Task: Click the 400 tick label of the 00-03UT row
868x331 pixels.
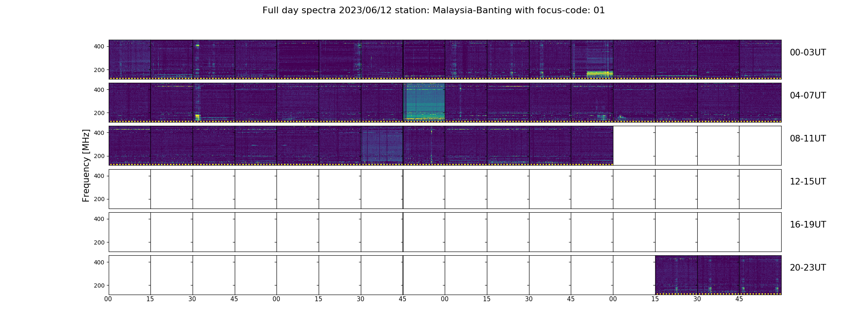Action: coord(99,46)
